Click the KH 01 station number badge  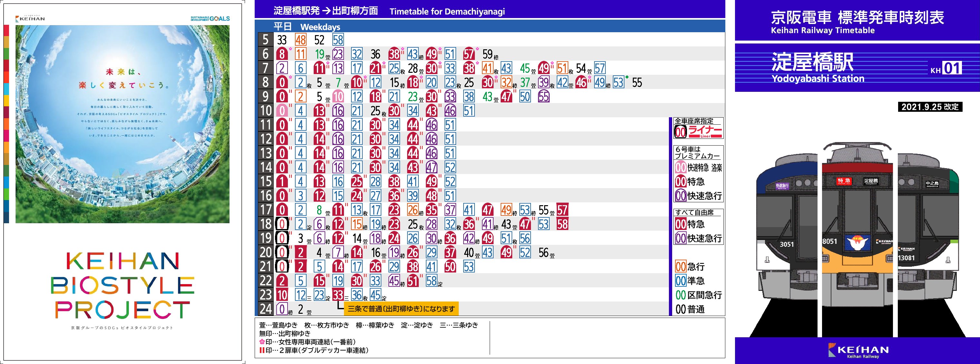point(946,68)
